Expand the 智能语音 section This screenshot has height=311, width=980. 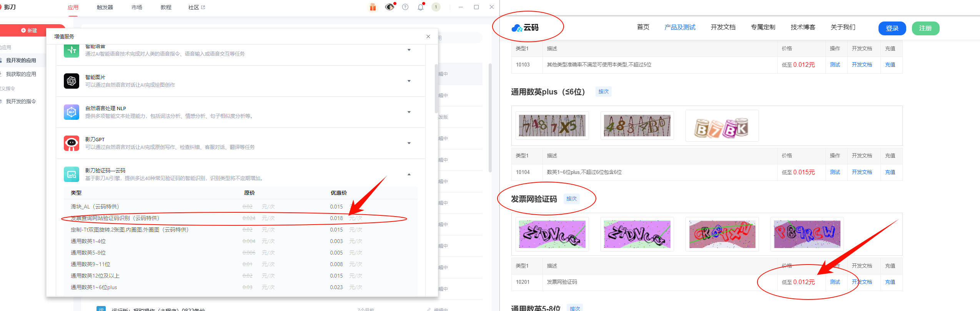coord(409,50)
